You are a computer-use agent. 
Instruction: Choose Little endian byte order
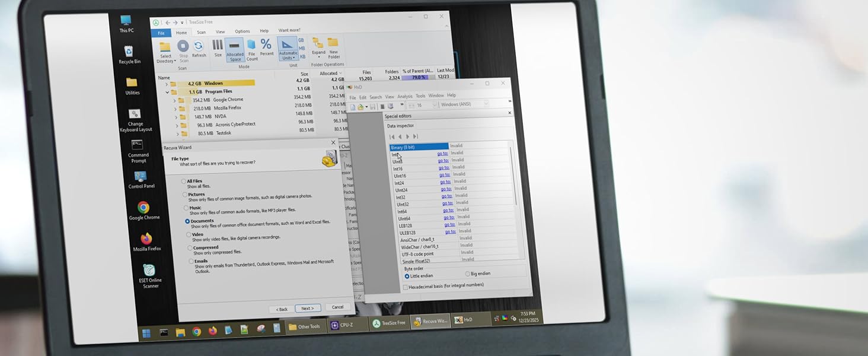point(407,276)
